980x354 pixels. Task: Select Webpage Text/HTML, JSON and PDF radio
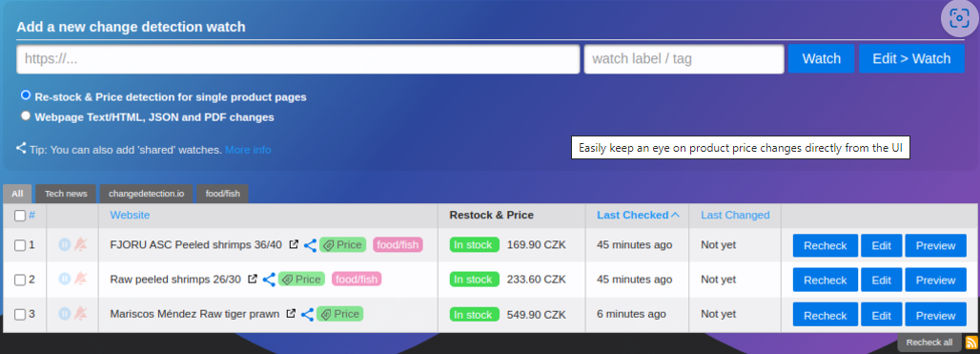[x=26, y=115]
